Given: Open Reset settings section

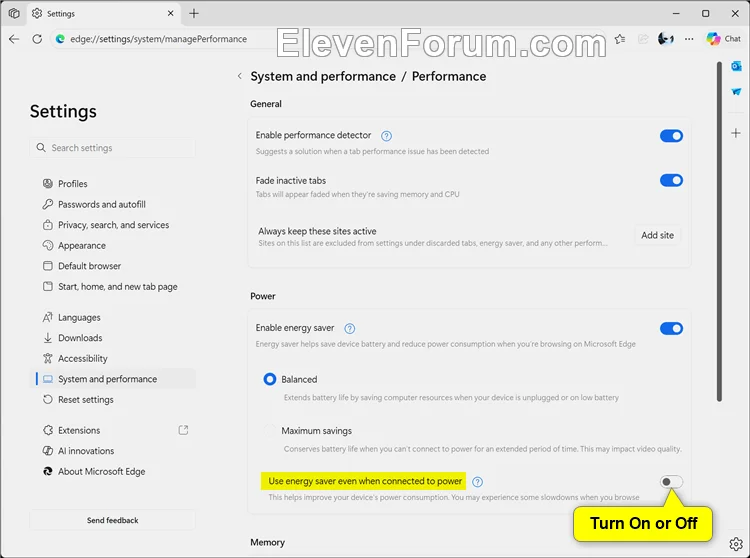Looking at the screenshot, I should pos(113,400).
